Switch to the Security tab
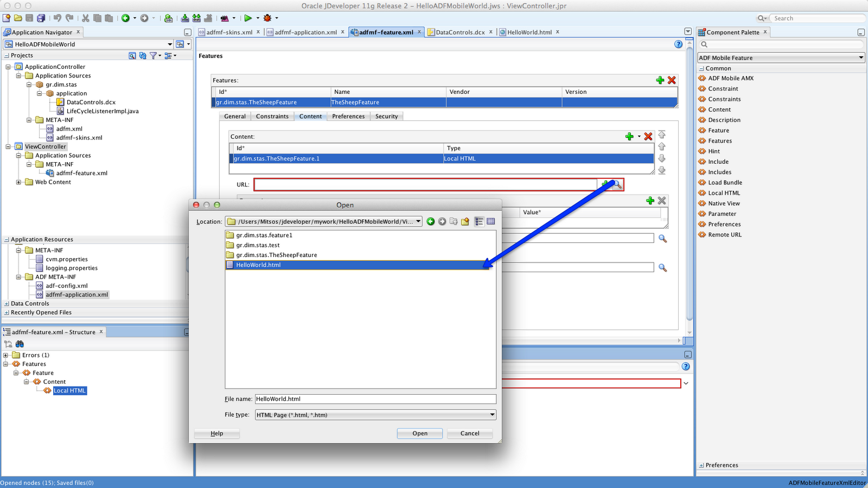Image resolution: width=868 pixels, height=488 pixels. coord(386,116)
